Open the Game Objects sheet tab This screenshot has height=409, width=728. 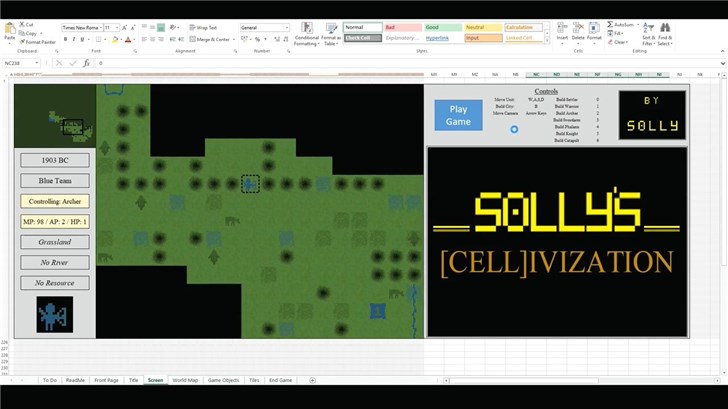pyautogui.click(x=223, y=380)
